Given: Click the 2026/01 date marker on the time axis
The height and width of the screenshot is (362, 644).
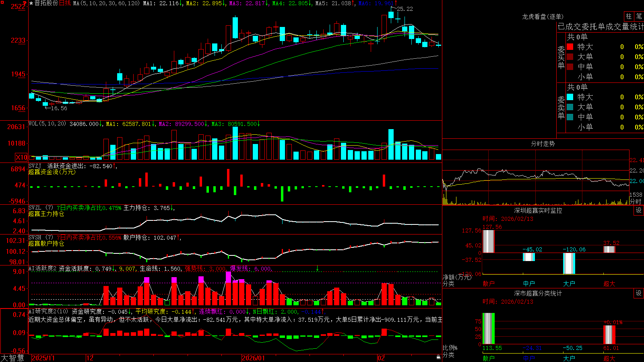Looking at the screenshot, I should (x=254, y=358).
